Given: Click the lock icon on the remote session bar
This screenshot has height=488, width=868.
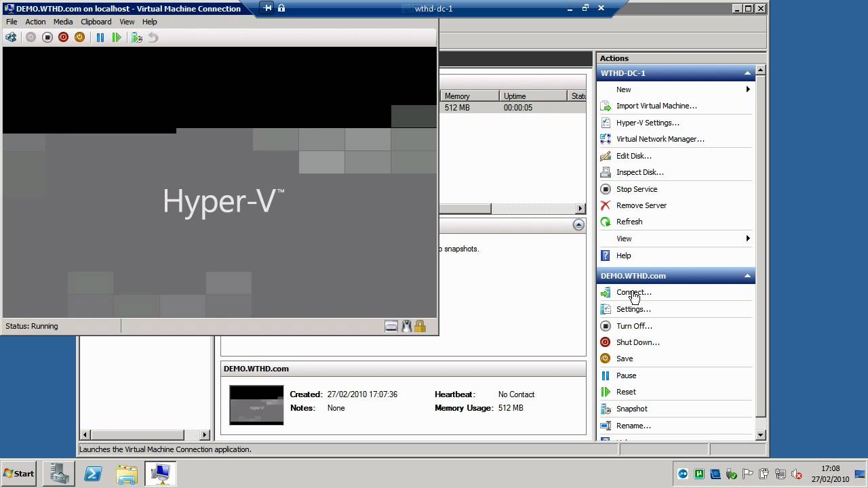Looking at the screenshot, I should click(x=281, y=8).
